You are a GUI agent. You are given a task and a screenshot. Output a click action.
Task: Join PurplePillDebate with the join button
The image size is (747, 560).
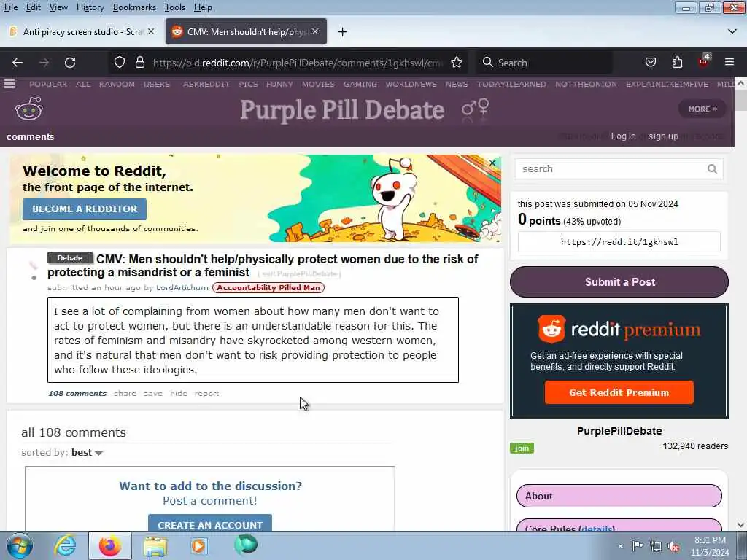(x=522, y=448)
